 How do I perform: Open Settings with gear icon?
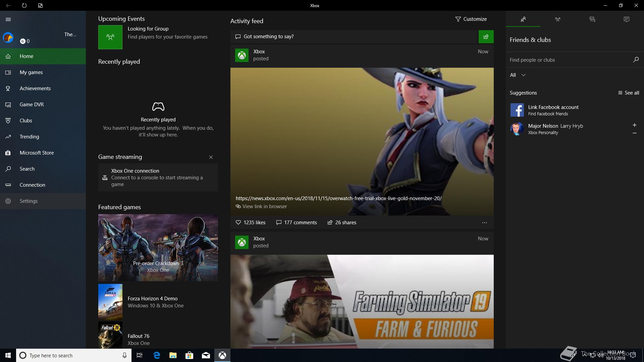pyautogui.click(x=43, y=201)
